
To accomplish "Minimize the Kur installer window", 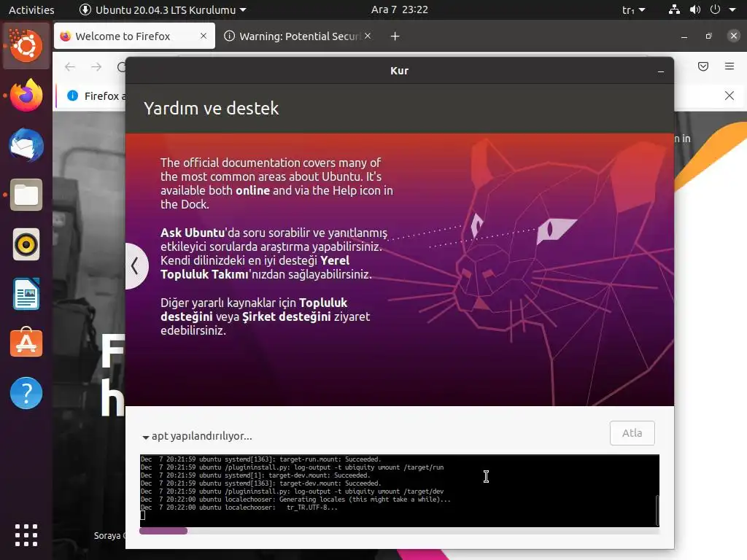I will tap(661, 71).
